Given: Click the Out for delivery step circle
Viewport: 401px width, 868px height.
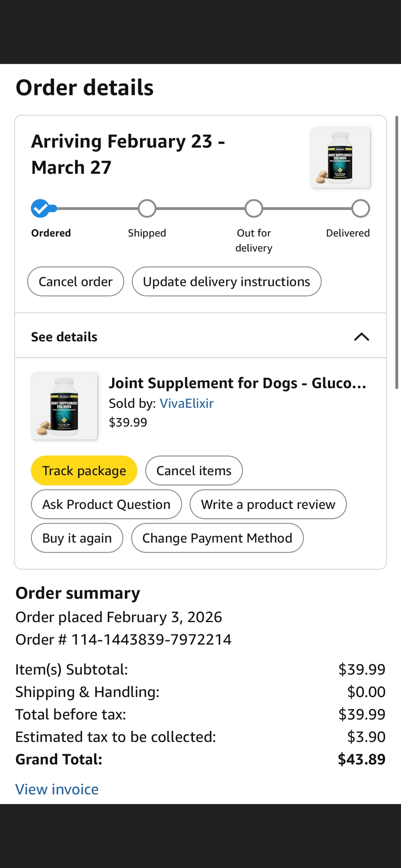Looking at the screenshot, I should tap(254, 208).
